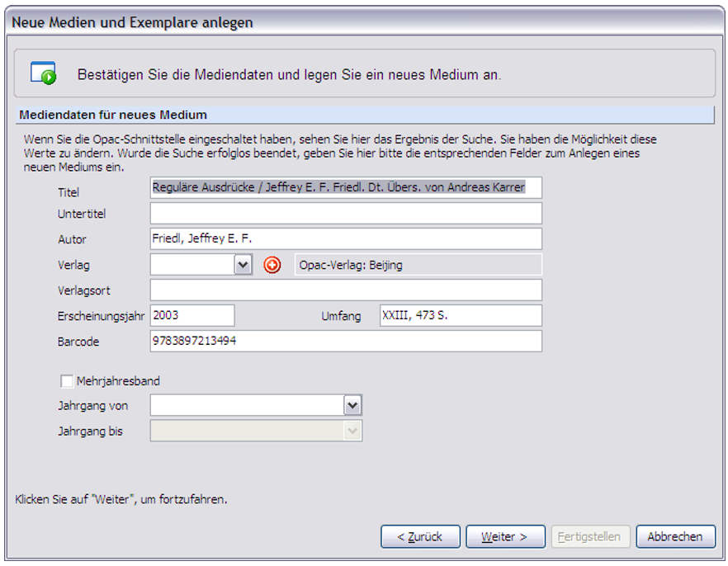Click the Erscheinungsjahr field showing 2003
Viewport: 728px width, 566px height.
click(192, 315)
